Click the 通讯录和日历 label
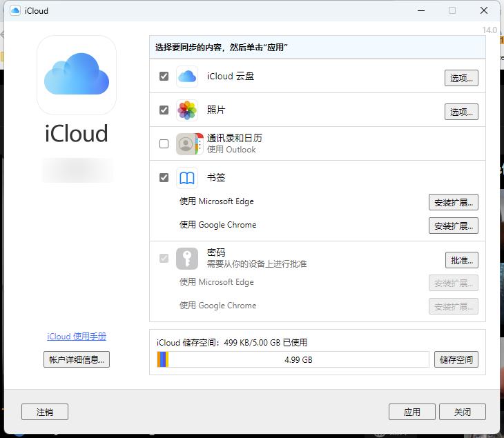This screenshot has height=438, width=504. tap(234, 138)
